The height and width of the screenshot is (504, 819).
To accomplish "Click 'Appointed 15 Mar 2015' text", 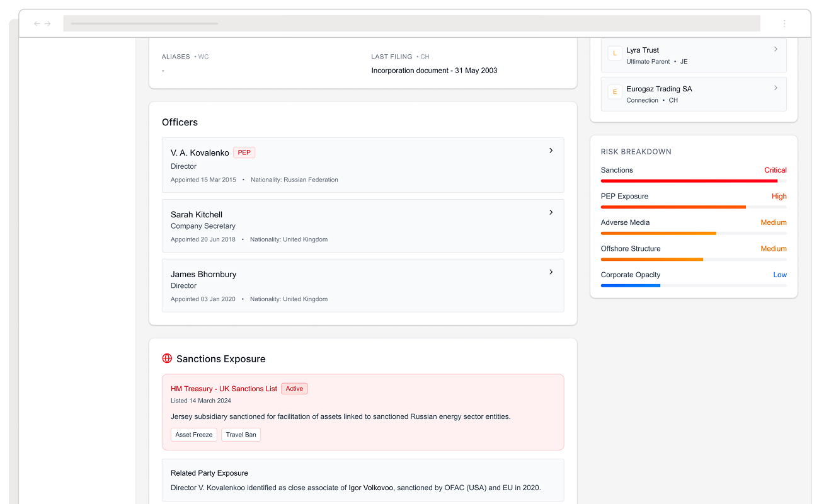I will coord(203,180).
